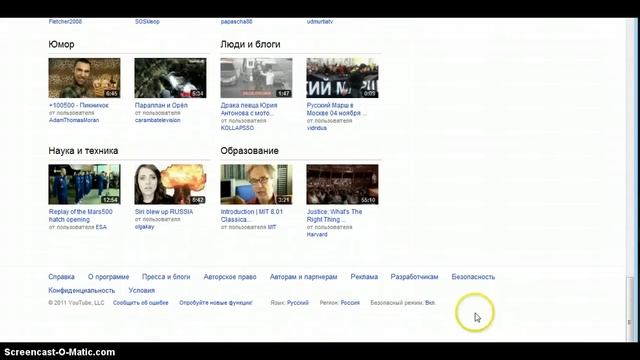This screenshot has height=360, width=640.
Task: Click the Конфиденциальность footer link
Action: pos(82,291)
